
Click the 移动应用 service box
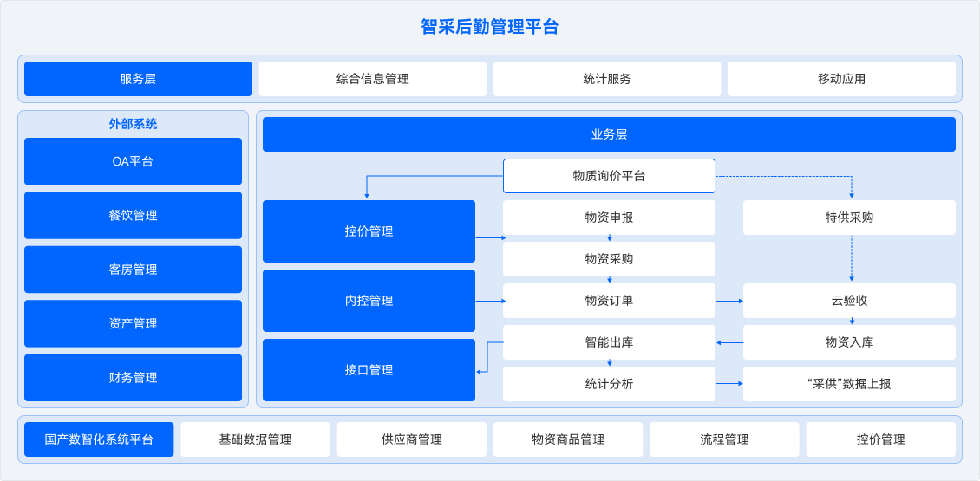click(841, 79)
